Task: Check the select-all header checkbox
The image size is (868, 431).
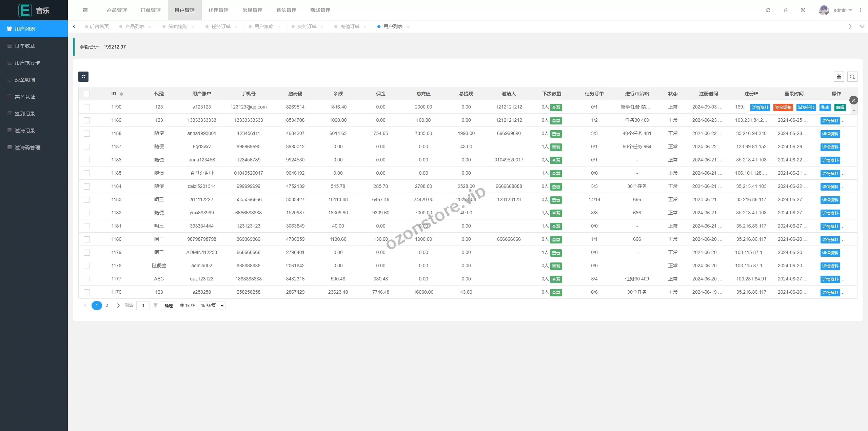Action: tap(87, 94)
